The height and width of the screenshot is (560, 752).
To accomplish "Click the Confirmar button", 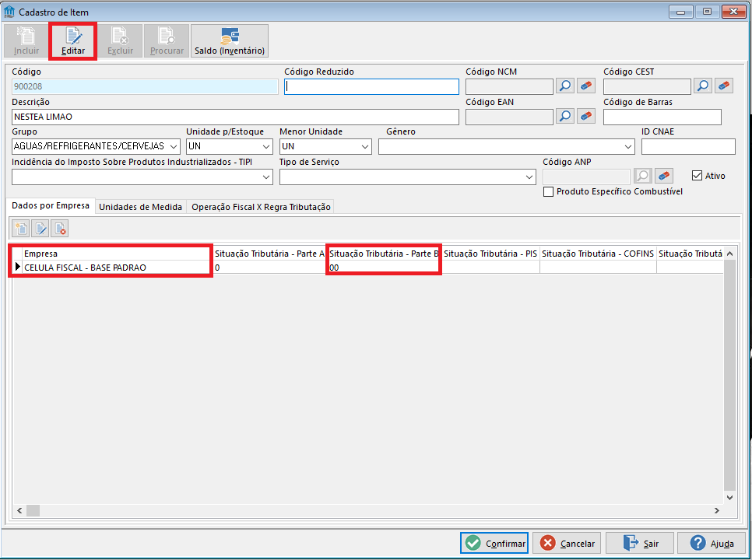I will click(x=494, y=543).
